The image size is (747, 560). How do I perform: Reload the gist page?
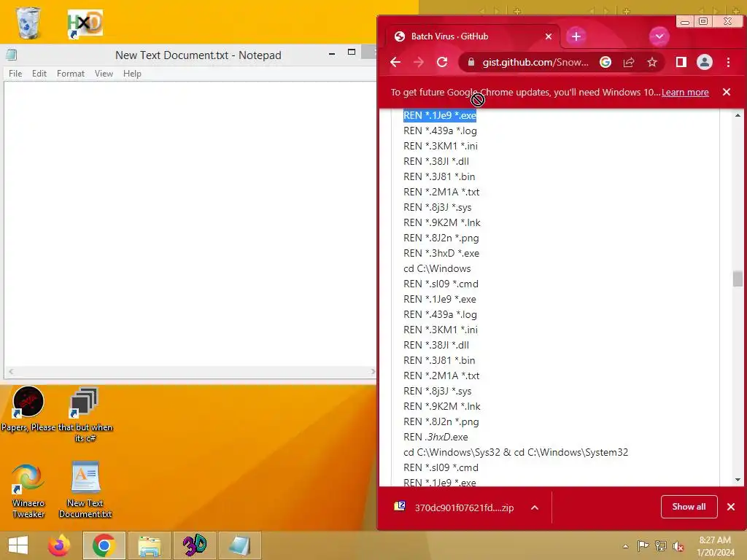point(442,62)
